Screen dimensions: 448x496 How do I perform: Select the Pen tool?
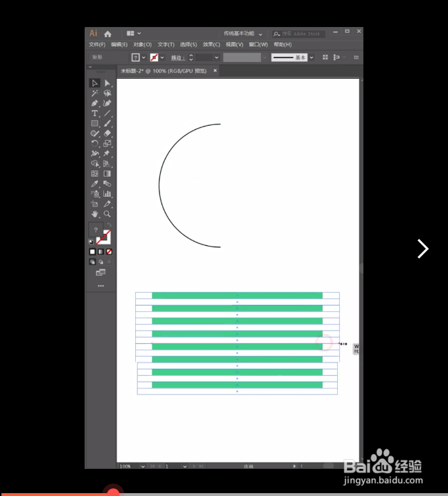tap(95, 104)
